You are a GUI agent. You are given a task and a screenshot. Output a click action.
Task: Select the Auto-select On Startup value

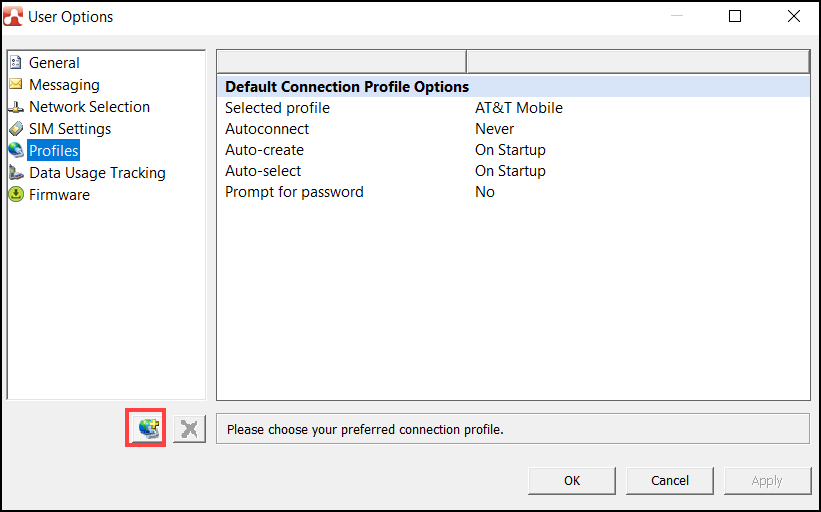[x=510, y=171]
